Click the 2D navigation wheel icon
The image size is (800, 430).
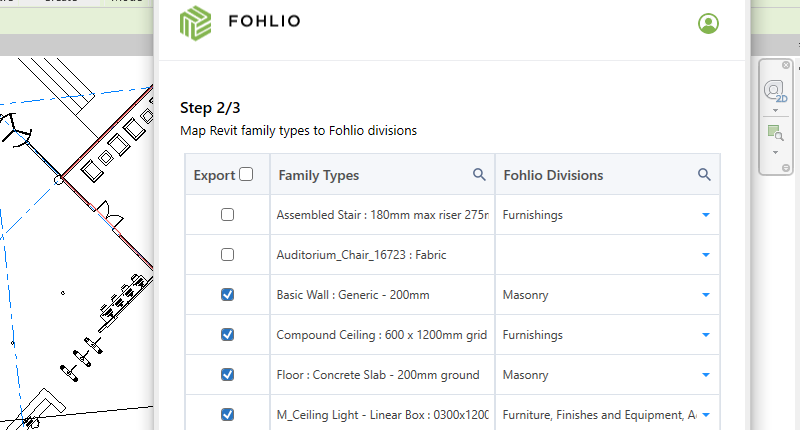[776, 91]
